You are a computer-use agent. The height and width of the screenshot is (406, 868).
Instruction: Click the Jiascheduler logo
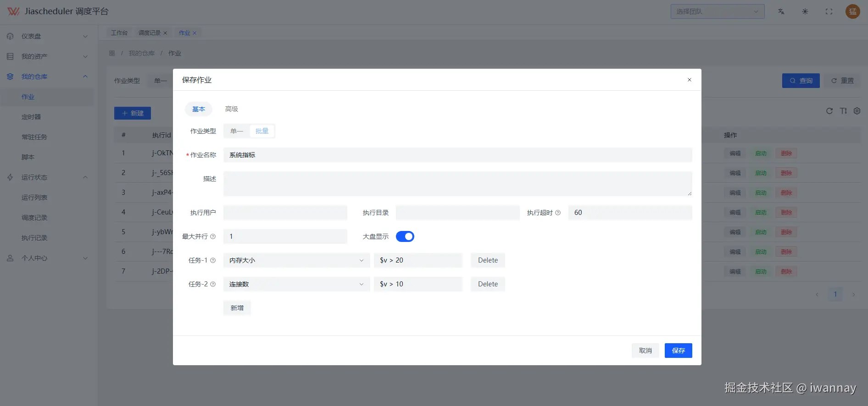(x=13, y=11)
